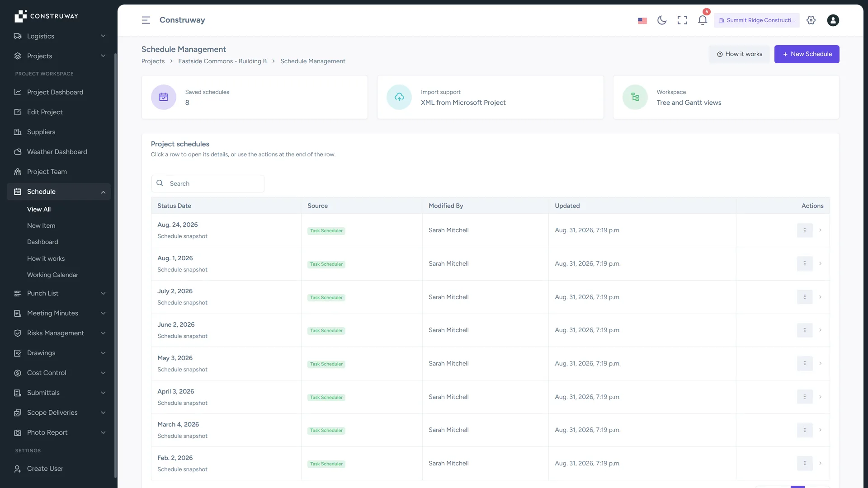Screen dimensions: 868x488
Task: Expand the Projects sidebar menu
Action: pos(59,56)
